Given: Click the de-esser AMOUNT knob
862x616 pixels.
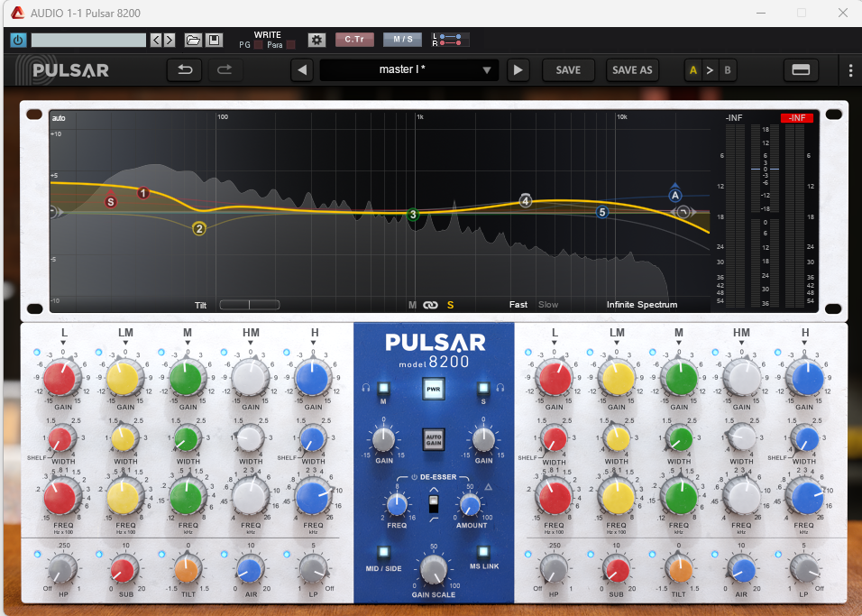Looking at the screenshot, I should [470, 505].
